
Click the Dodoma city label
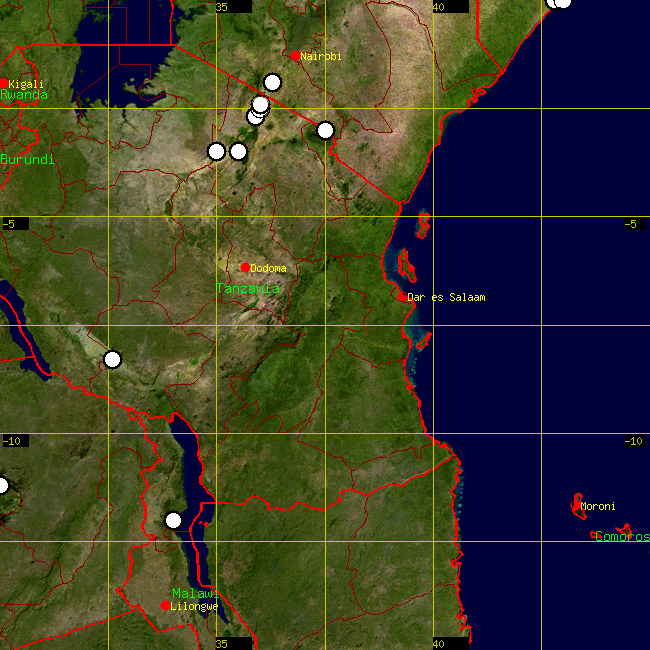point(268,269)
